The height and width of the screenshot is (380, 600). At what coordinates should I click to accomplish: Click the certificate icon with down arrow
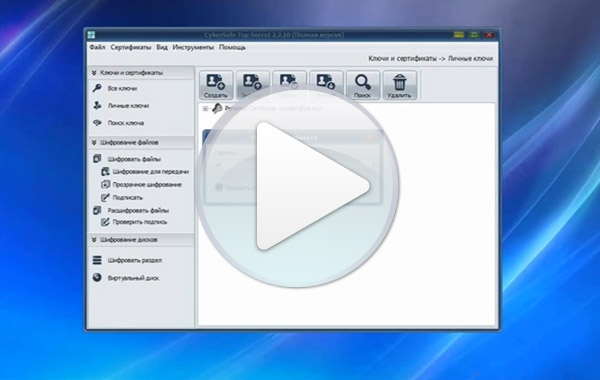click(x=326, y=85)
